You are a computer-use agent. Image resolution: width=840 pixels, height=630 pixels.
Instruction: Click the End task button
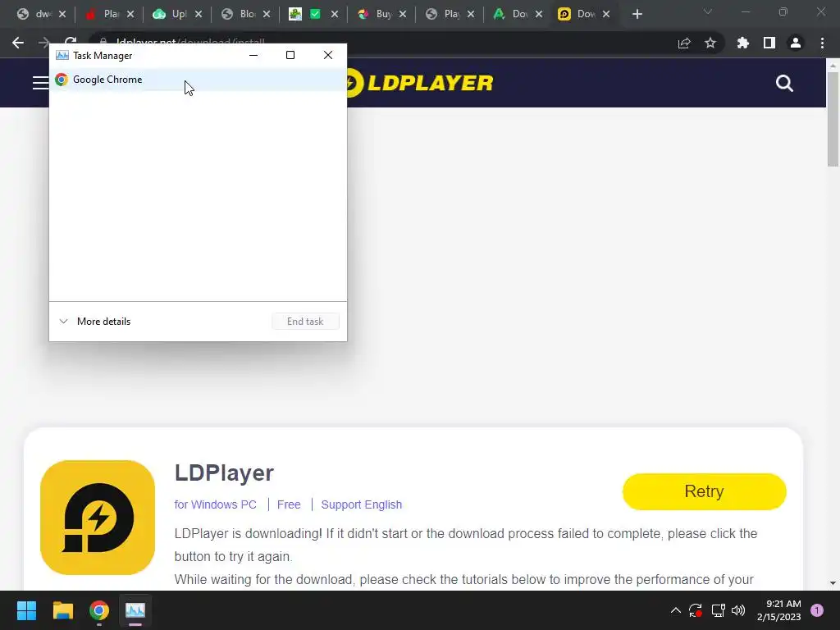[305, 322]
